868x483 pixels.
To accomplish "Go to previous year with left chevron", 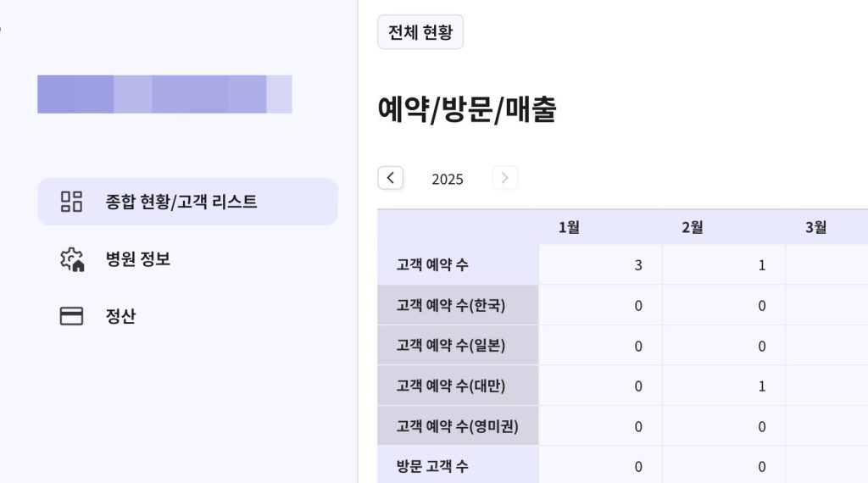I will pos(390,178).
